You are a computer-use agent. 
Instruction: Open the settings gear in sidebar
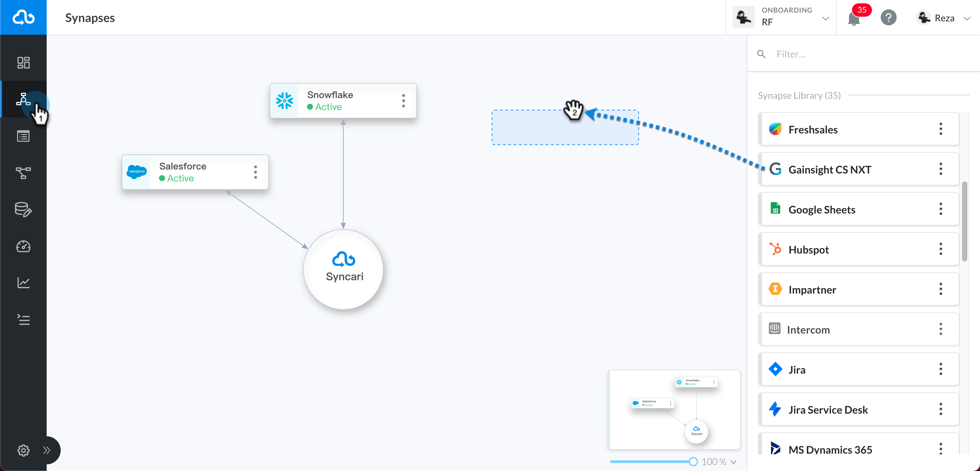pyautogui.click(x=23, y=450)
